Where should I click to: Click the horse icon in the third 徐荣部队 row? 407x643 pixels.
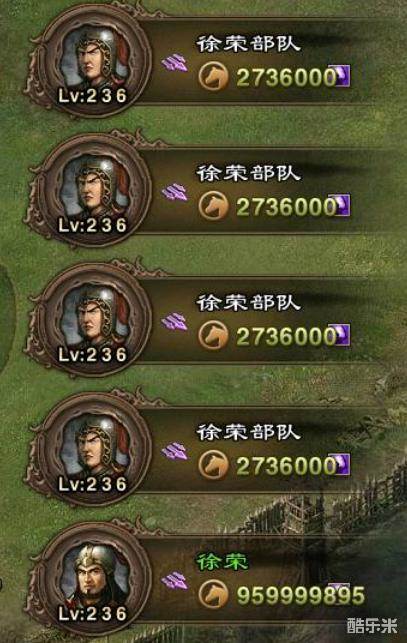click(x=213, y=335)
